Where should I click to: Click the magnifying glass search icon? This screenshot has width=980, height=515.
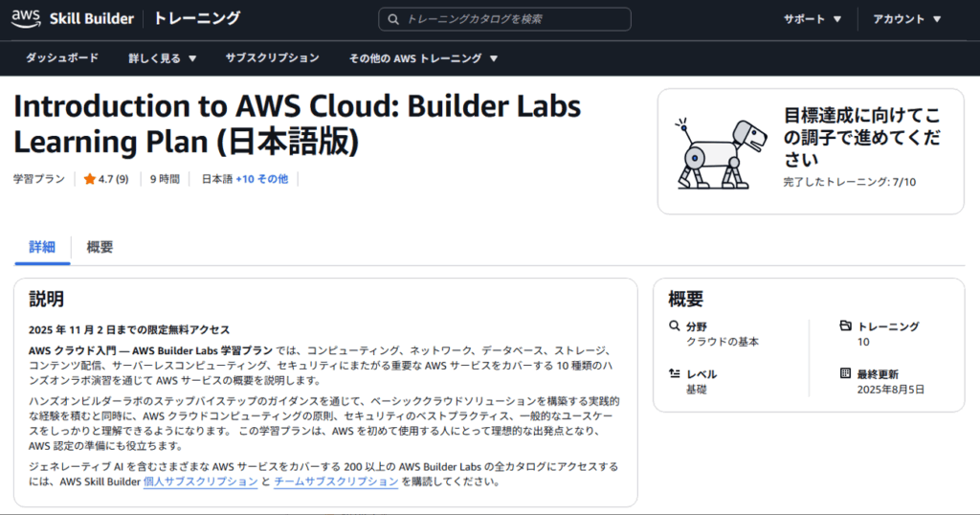coord(393,19)
